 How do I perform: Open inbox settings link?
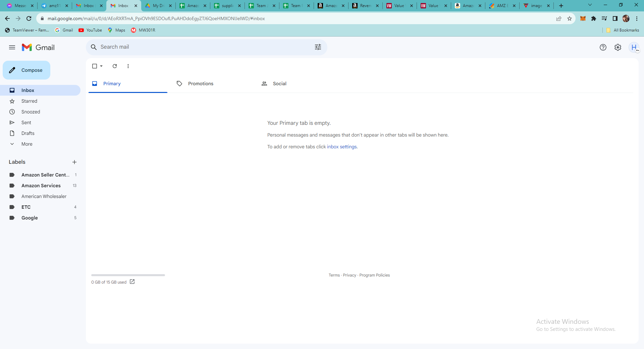pos(342,147)
